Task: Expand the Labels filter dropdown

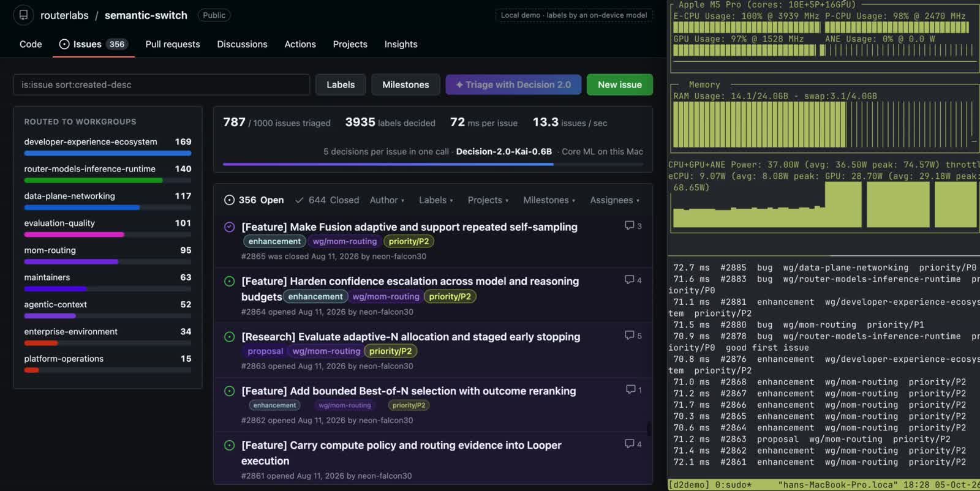Action: 435,200
